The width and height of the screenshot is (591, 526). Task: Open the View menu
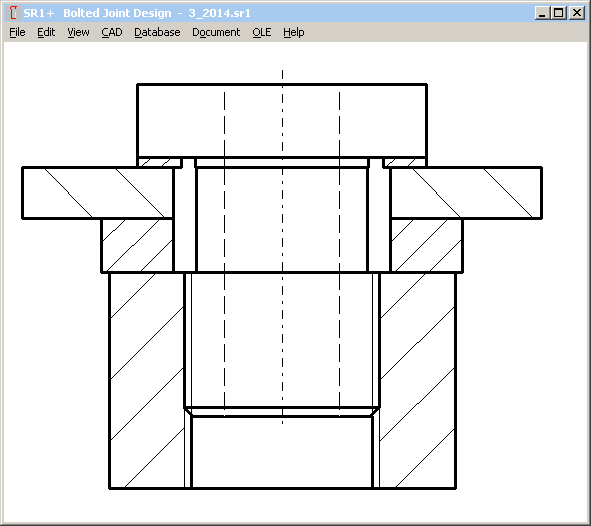[x=78, y=32]
